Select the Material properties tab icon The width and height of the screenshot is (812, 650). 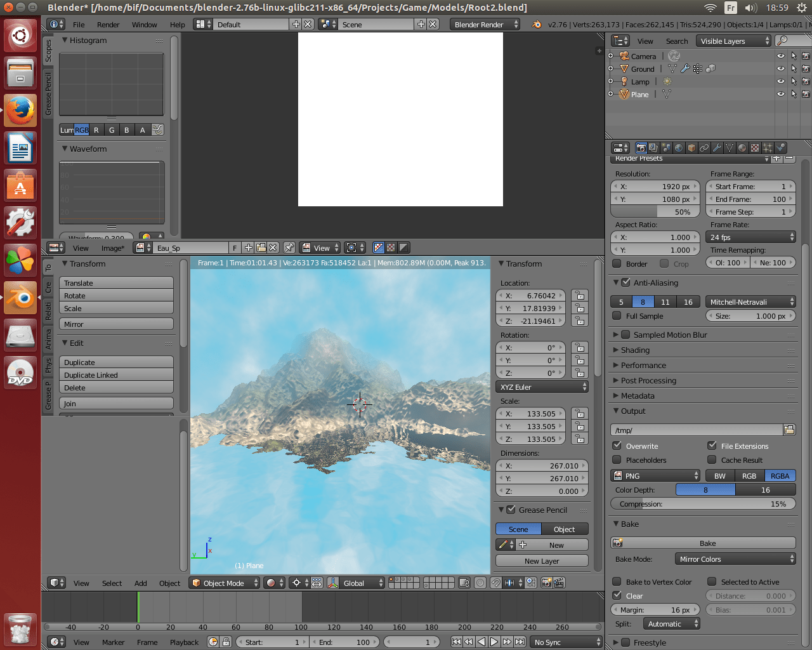point(742,147)
